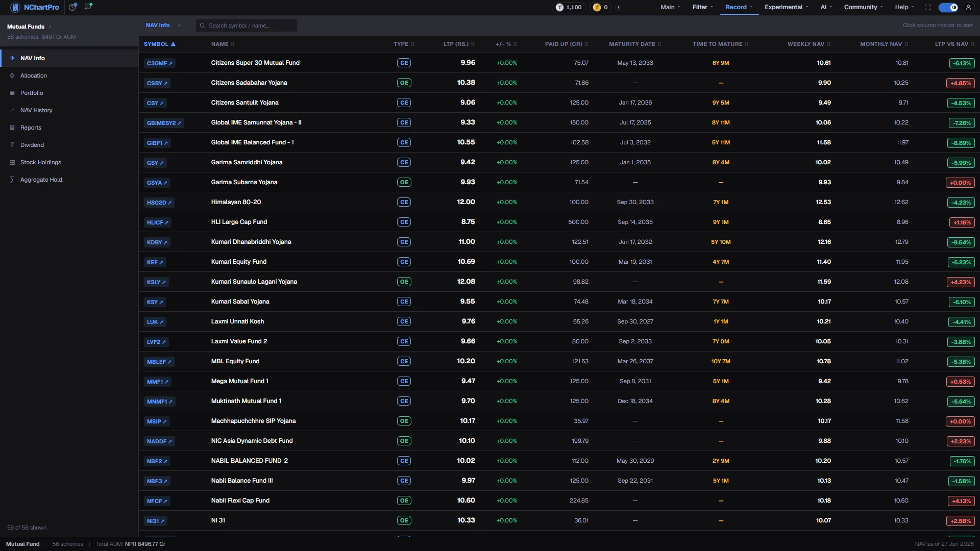Image resolution: width=980 pixels, height=551 pixels.
Task: Sort by the MATURITY DATE column header
Action: click(635, 44)
